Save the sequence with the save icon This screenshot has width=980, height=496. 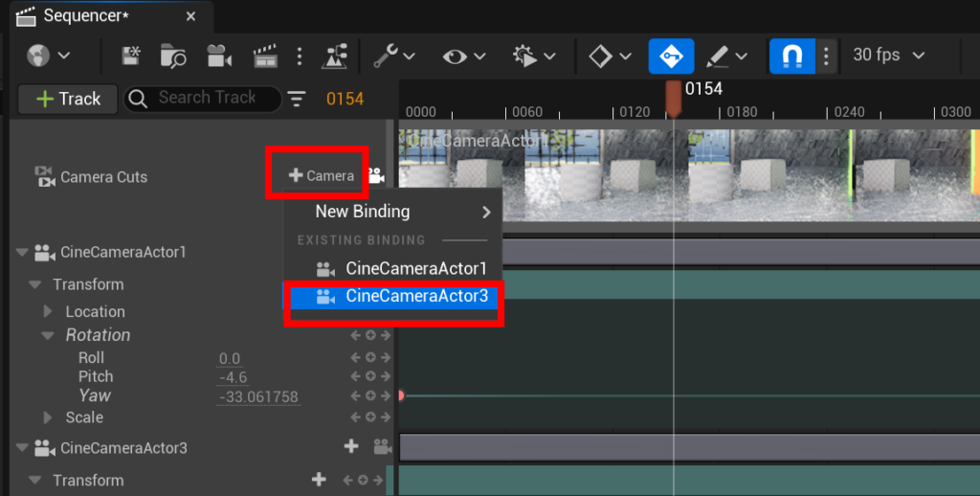coord(130,56)
